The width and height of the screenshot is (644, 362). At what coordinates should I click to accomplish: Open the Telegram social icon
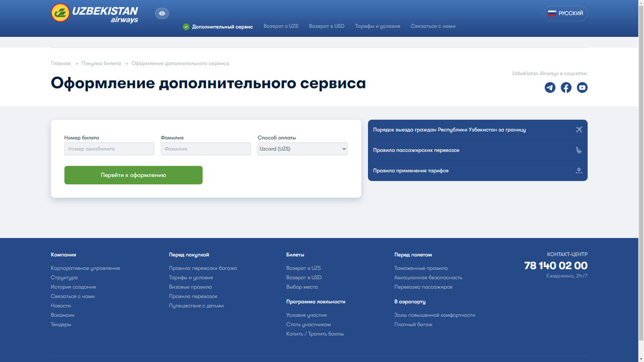click(x=550, y=87)
